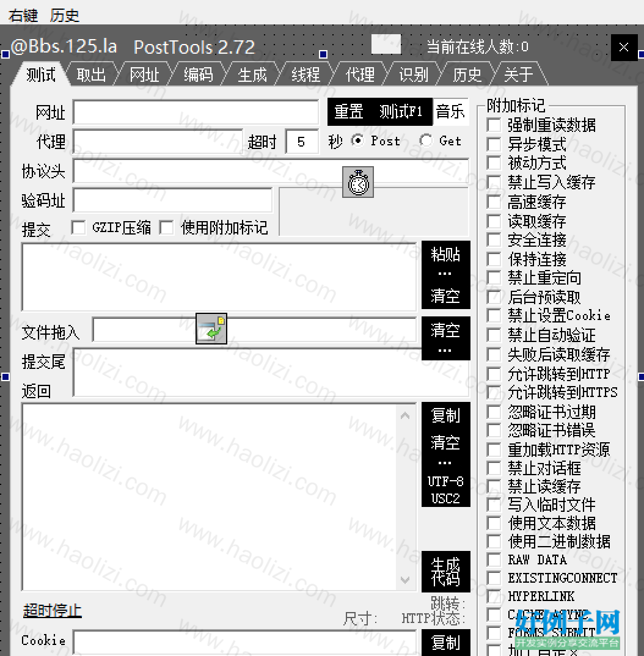Switch to the 编码 tab
Image resolution: width=644 pixels, height=656 pixels.
point(199,75)
